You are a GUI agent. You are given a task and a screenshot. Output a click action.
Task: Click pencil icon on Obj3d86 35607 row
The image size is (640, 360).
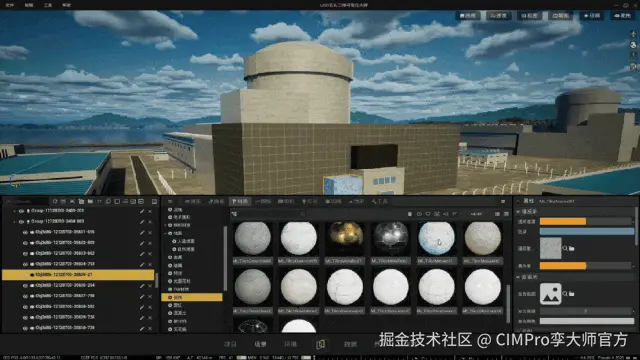pos(142,296)
